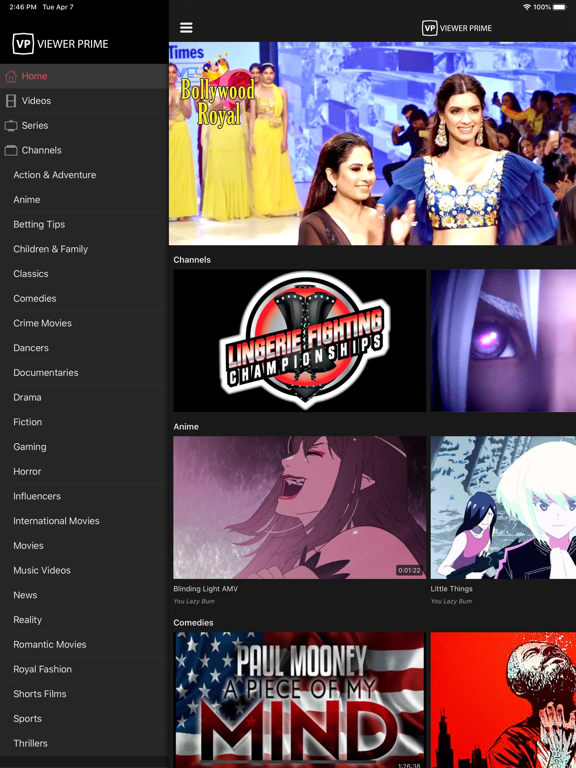Click the Comedies section heading

coord(193,623)
